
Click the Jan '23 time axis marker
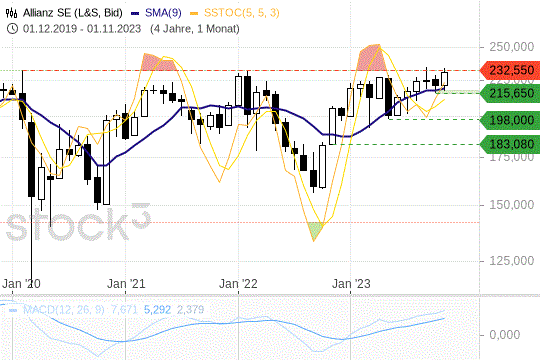351,284
